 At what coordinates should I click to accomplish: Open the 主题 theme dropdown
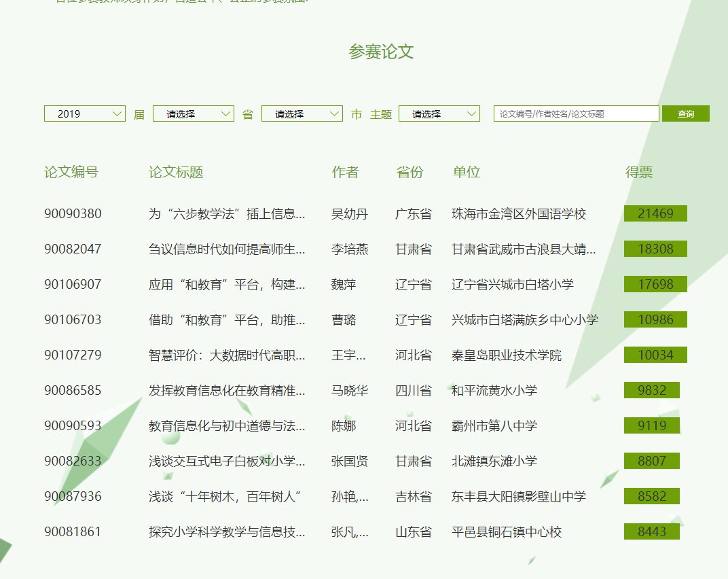(439, 114)
